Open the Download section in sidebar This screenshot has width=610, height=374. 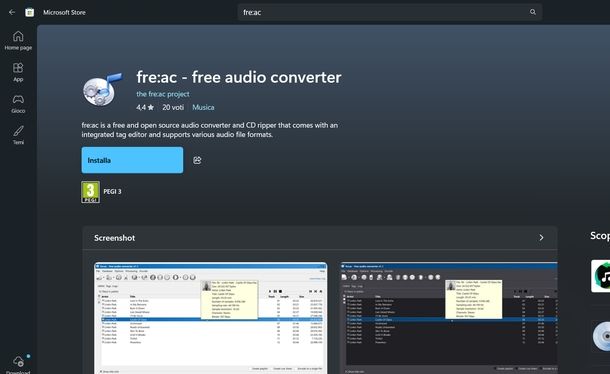point(18,364)
